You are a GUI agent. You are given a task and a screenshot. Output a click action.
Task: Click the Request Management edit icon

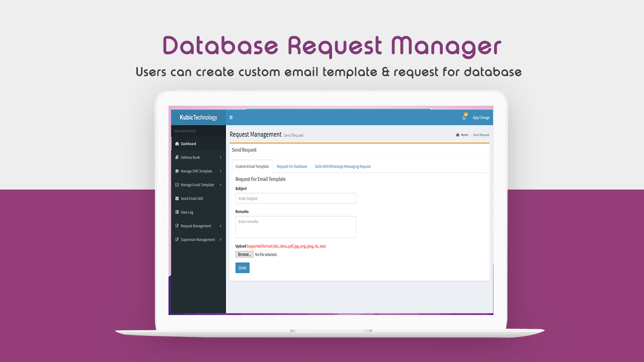[177, 226]
